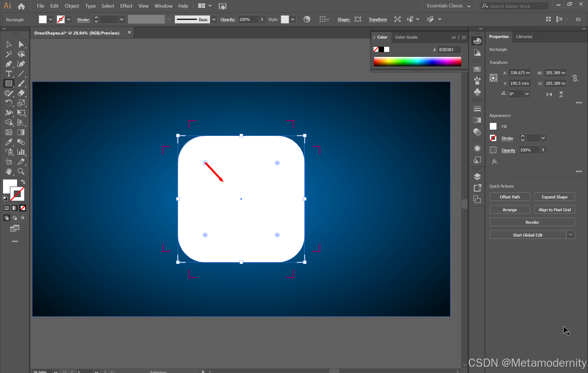Click the Offset Path button
Viewport: 588px width, 373px height.
coord(510,197)
